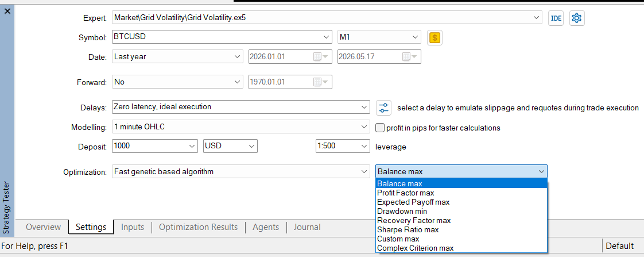Open delay settings slider icon

(x=383, y=108)
